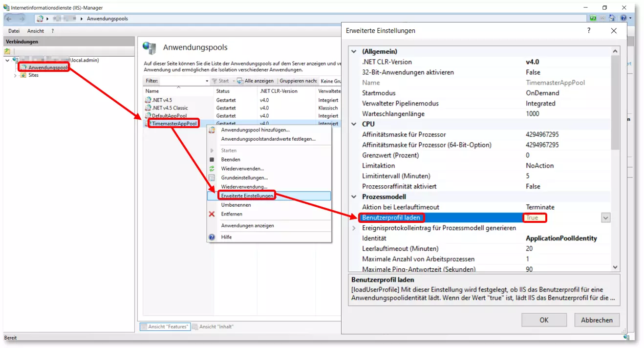
Task: Click the create connection icon under Verbindungen
Action: point(7,51)
